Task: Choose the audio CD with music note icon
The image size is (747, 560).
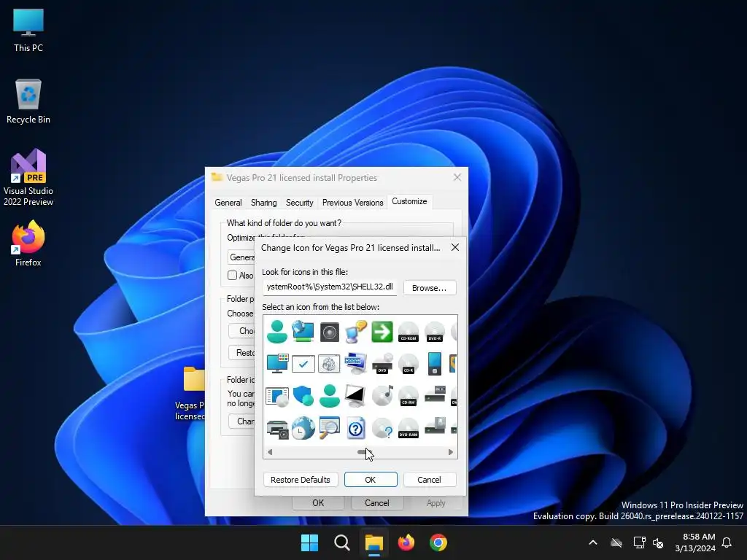Action: (382, 396)
